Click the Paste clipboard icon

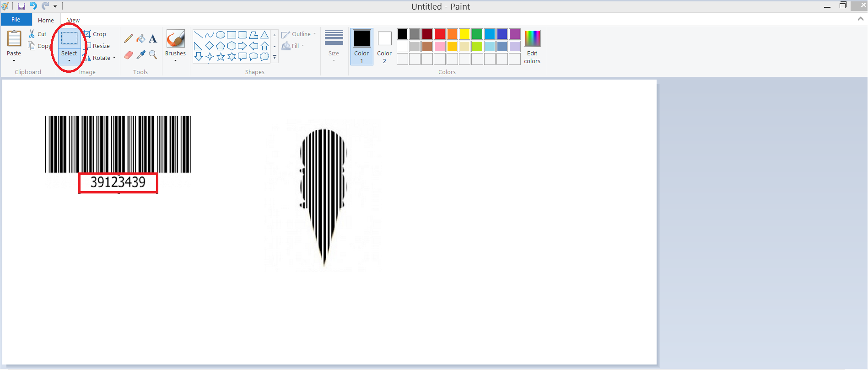coord(14,38)
